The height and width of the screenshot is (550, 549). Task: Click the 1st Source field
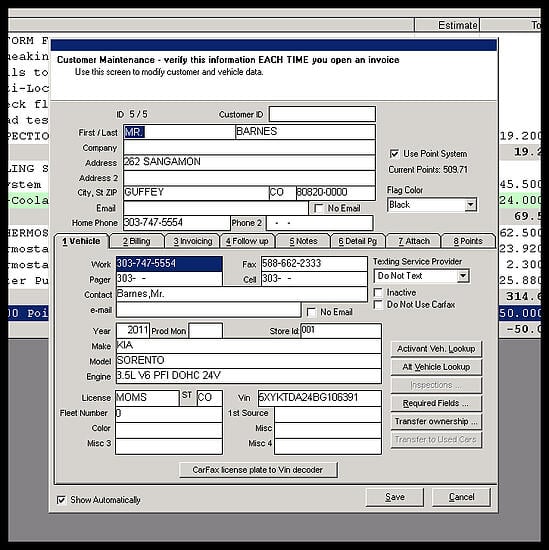(x=328, y=414)
